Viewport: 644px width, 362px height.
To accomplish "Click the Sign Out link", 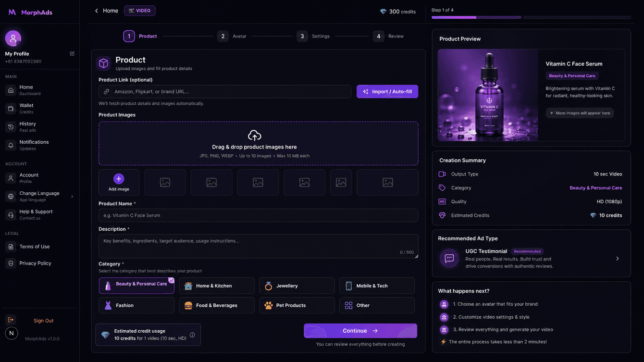I will pyautogui.click(x=43, y=321).
